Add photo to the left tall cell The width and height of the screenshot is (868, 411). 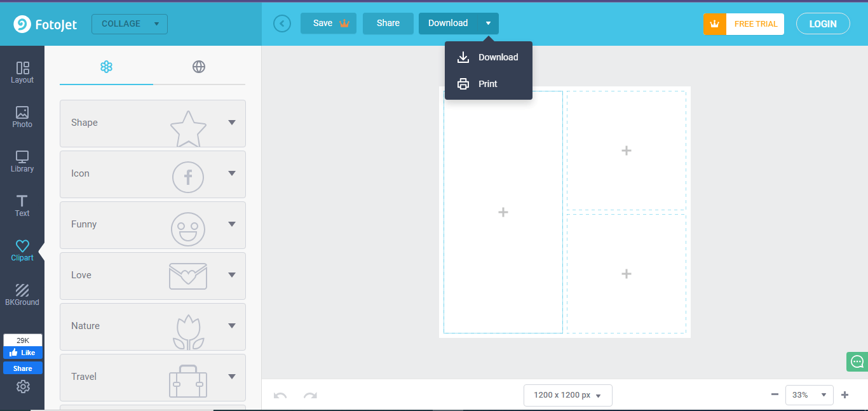pos(503,212)
